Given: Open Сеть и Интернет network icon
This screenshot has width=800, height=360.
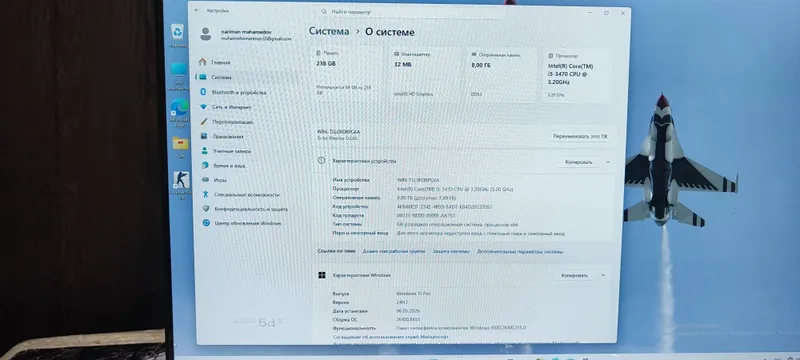Looking at the screenshot, I should click(203, 107).
